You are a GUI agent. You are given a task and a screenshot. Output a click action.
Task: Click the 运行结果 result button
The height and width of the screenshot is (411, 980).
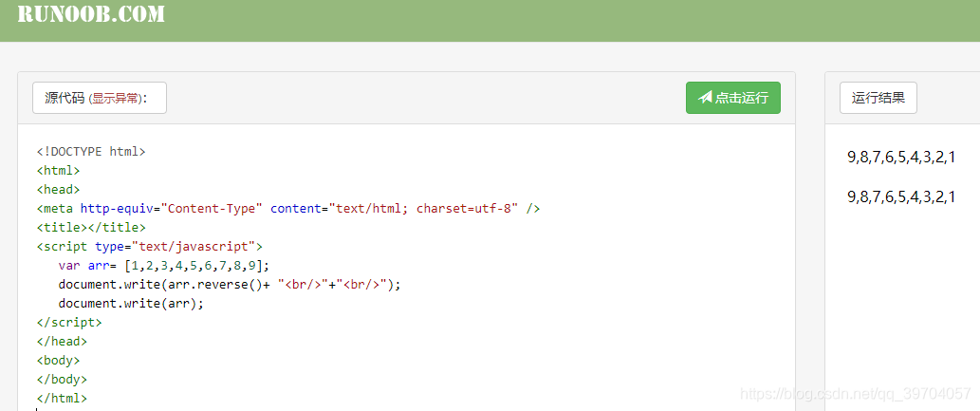[x=878, y=98]
